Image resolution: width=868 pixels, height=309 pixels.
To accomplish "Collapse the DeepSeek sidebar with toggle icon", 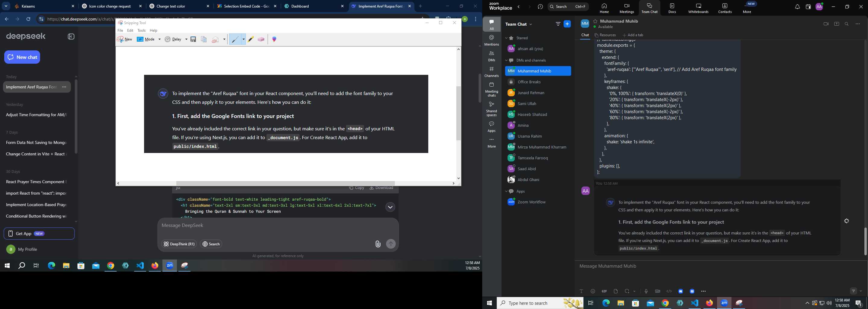I will (71, 37).
